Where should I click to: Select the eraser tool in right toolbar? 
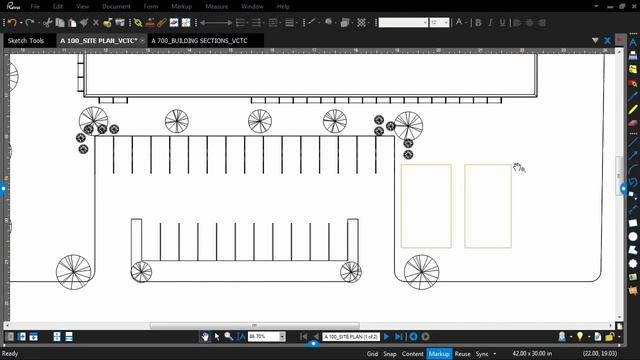[x=633, y=122]
